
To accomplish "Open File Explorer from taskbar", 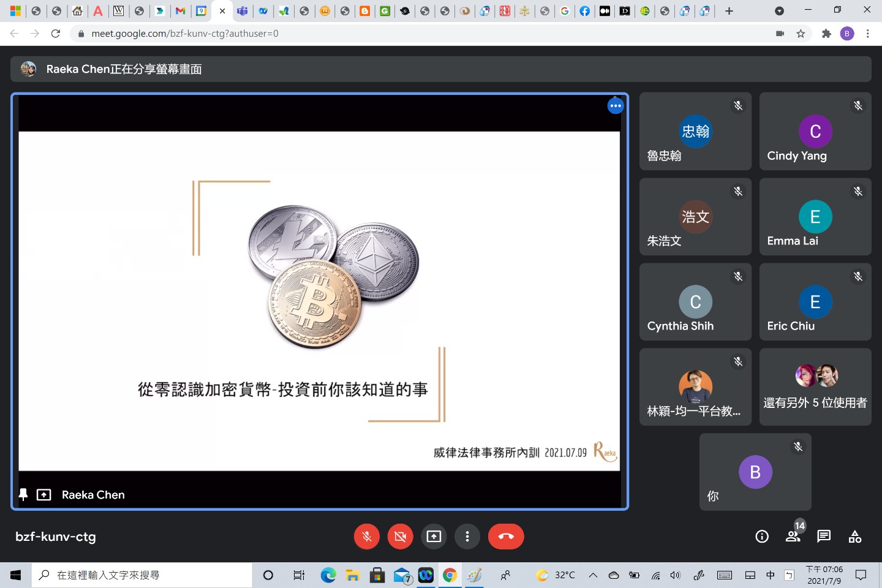I will (352, 575).
